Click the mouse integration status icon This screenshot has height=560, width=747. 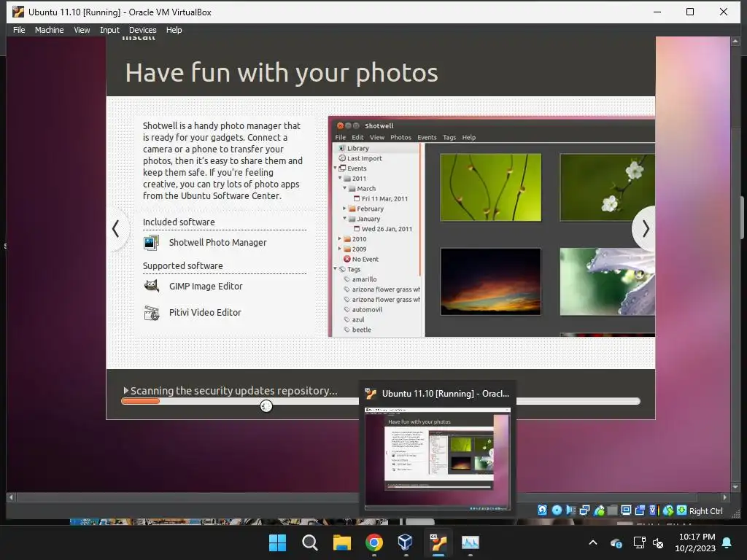668,510
